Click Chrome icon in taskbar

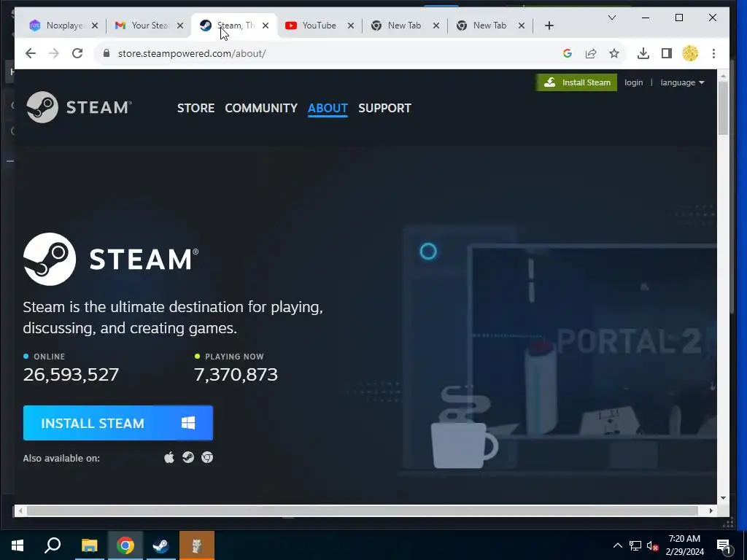(x=125, y=545)
